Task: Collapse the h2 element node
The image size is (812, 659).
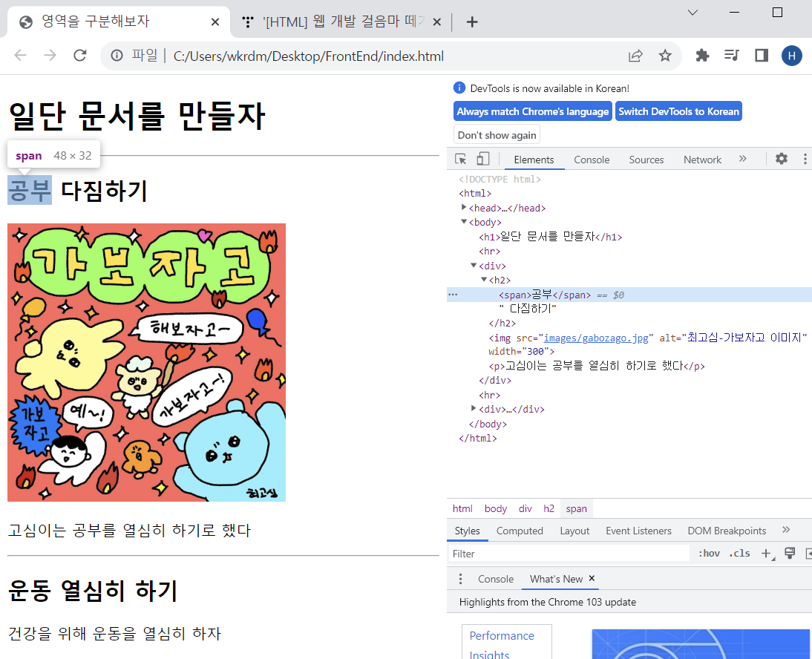Action: (x=484, y=280)
